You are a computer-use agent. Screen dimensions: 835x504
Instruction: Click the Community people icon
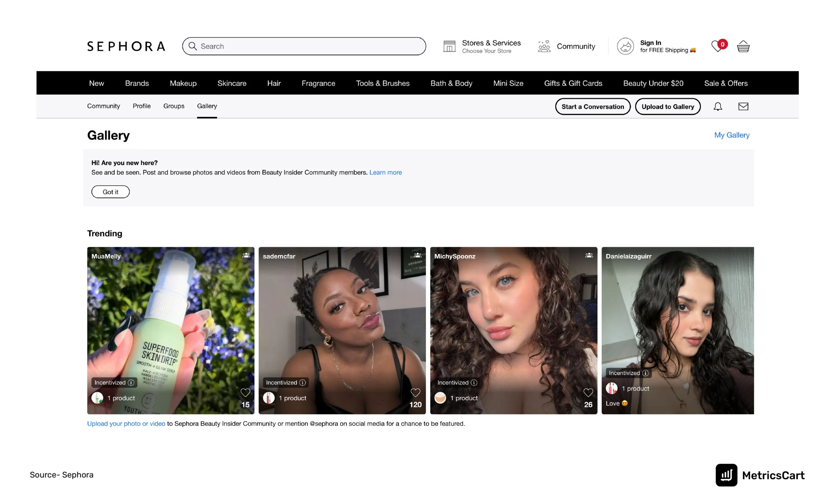point(543,46)
